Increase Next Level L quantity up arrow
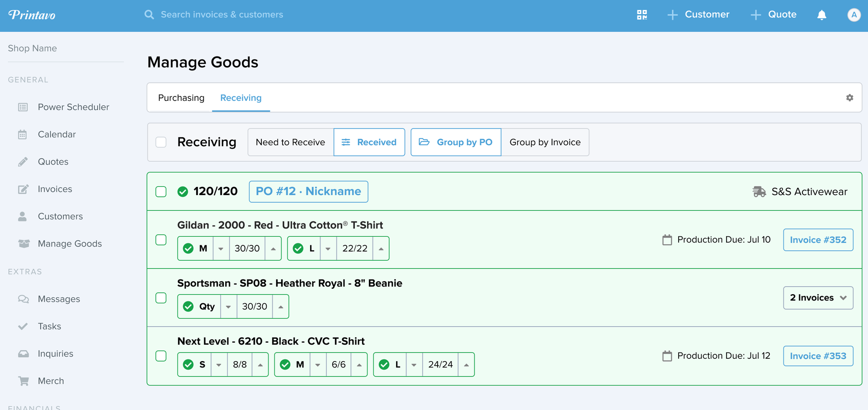 pos(466,364)
